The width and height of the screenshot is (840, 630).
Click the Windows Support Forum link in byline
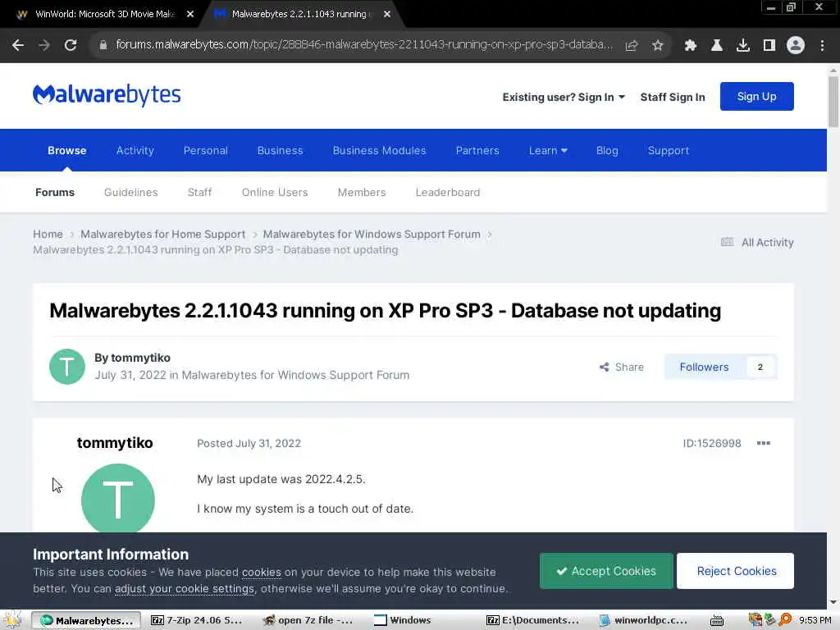295,375
